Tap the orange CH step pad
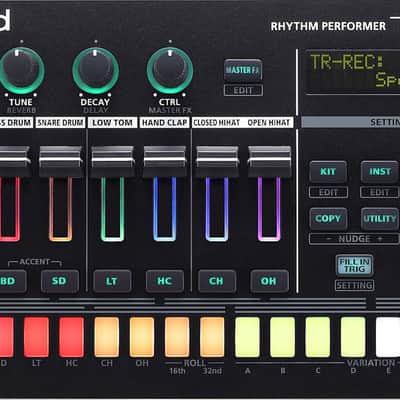This screenshot has width=400, height=400. (x=107, y=337)
